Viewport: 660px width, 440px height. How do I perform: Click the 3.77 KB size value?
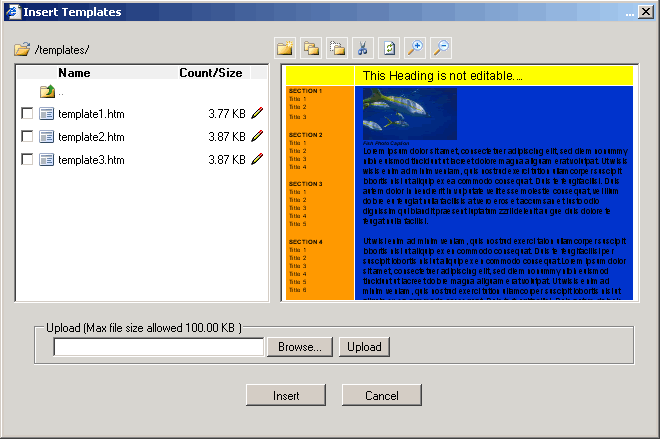click(227, 114)
